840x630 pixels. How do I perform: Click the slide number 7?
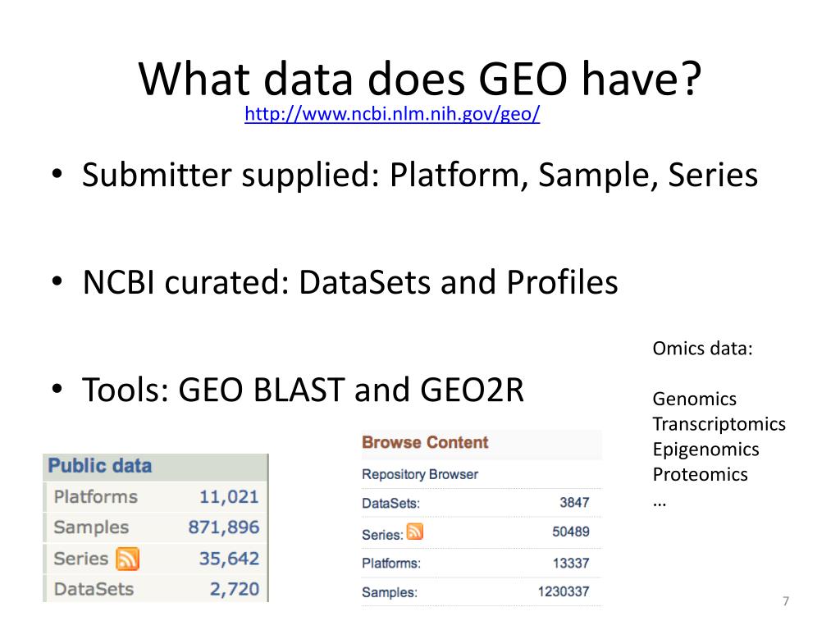(785, 601)
